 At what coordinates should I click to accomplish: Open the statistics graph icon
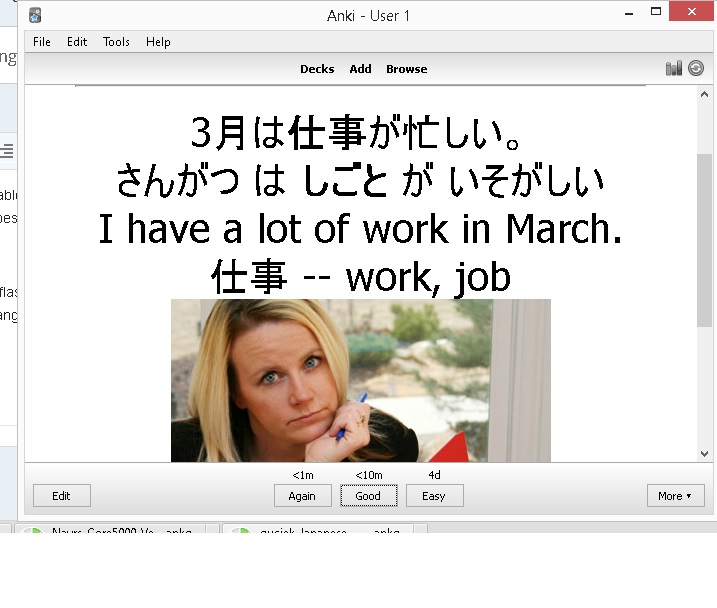click(673, 68)
